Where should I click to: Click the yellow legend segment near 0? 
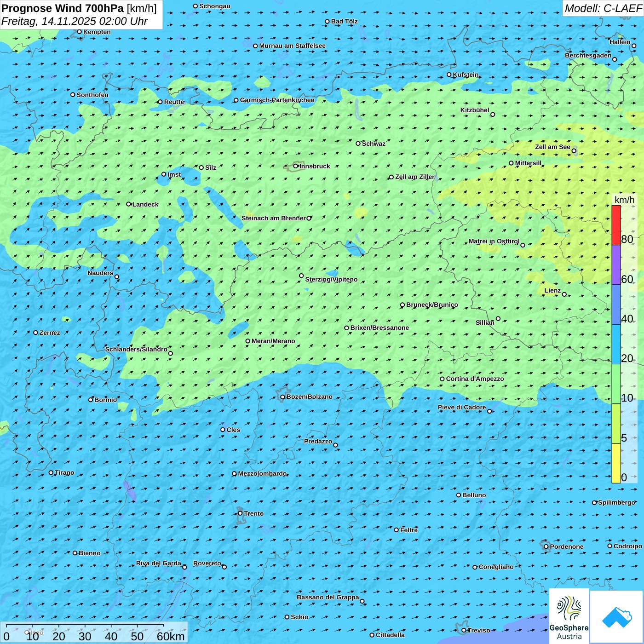[616, 463]
